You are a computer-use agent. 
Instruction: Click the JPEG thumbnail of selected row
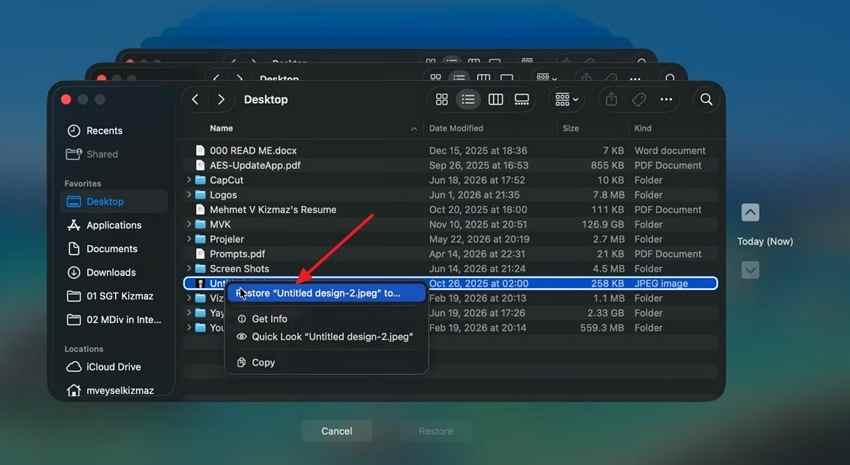coord(200,283)
